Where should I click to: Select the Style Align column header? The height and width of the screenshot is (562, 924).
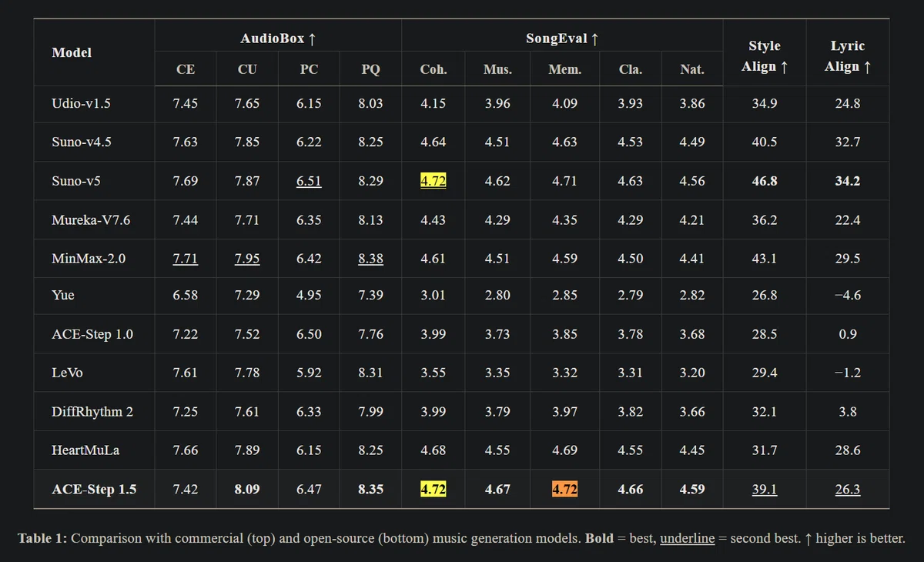pyautogui.click(x=765, y=56)
